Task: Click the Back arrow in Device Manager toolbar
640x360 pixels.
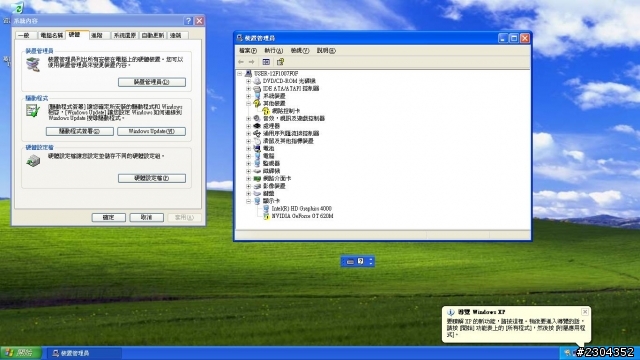Action: [241, 62]
